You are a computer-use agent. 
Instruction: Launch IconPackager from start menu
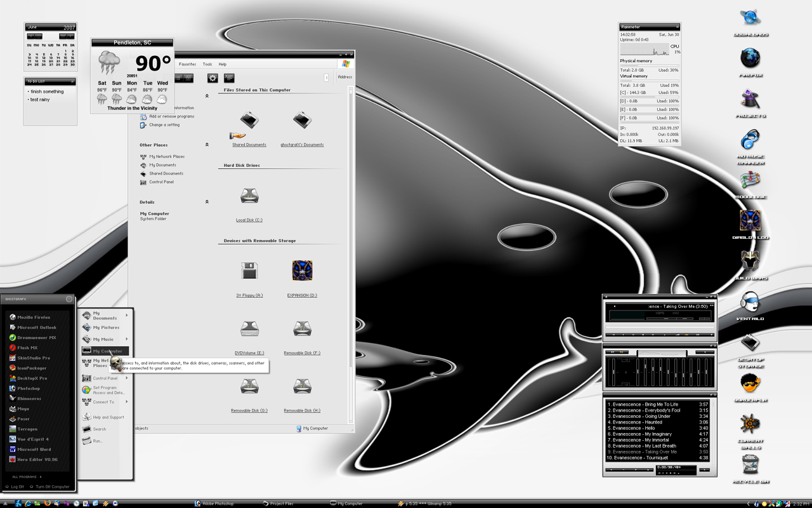pyautogui.click(x=28, y=368)
